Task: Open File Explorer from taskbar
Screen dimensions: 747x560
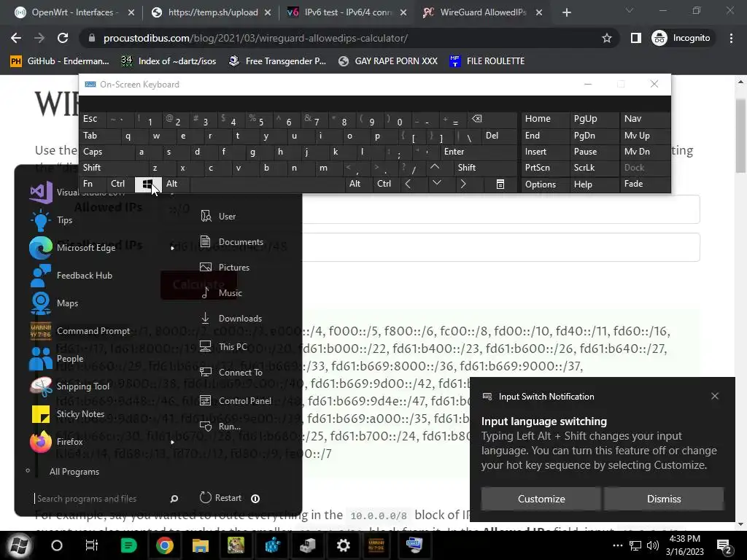Action: coord(201,545)
